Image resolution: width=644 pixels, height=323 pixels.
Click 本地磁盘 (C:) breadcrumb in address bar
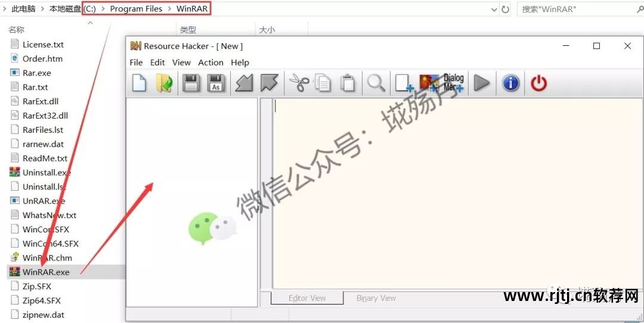coord(73,8)
